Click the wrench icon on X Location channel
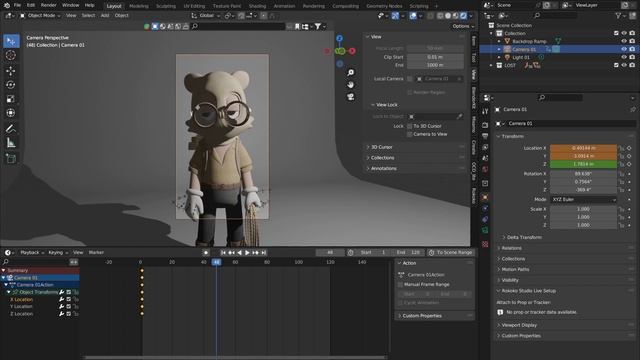This screenshot has height=360, width=640. click(x=62, y=299)
